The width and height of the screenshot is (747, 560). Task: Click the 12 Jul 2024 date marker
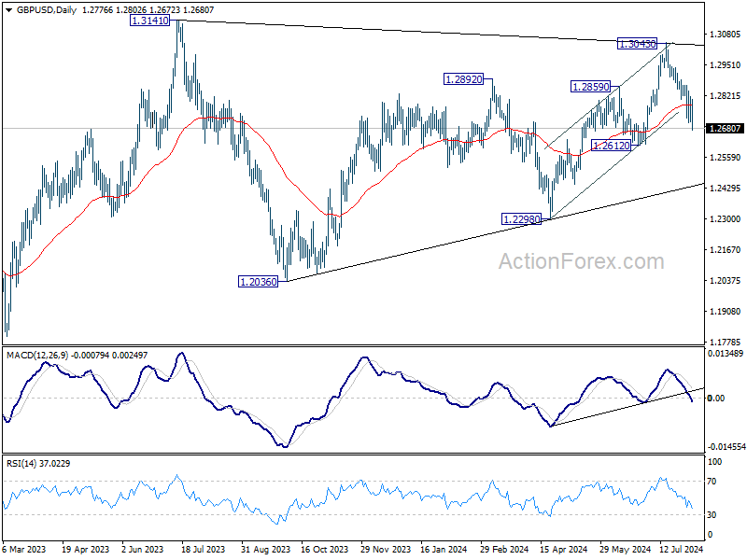tap(682, 549)
